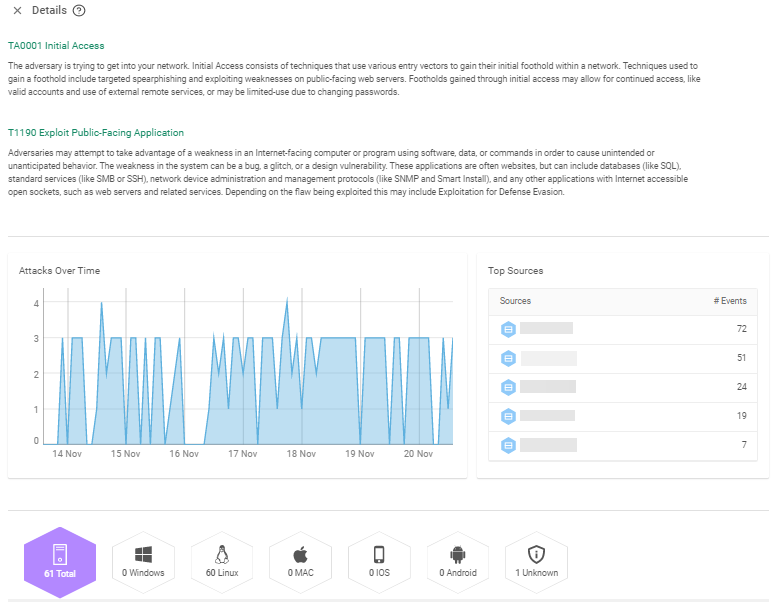779x602 pixels.
Task: Filter by 0 MAC hexagon
Action: (300, 561)
